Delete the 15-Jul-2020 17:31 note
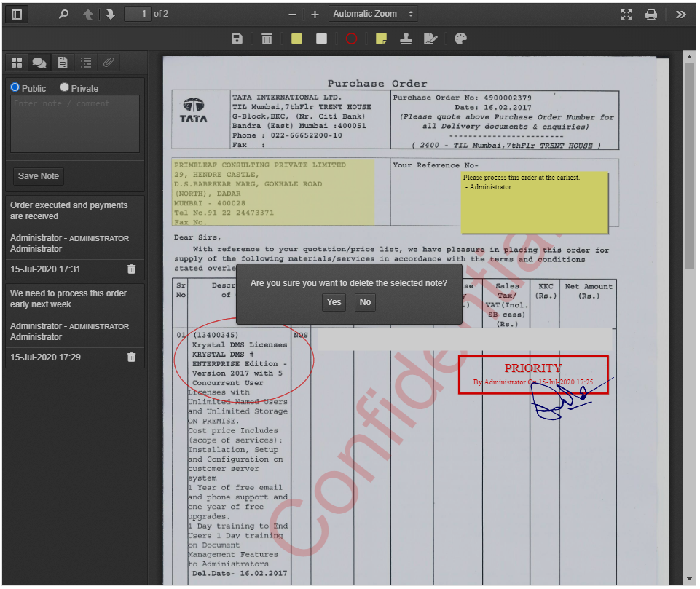700x589 pixels. [131, 269]
